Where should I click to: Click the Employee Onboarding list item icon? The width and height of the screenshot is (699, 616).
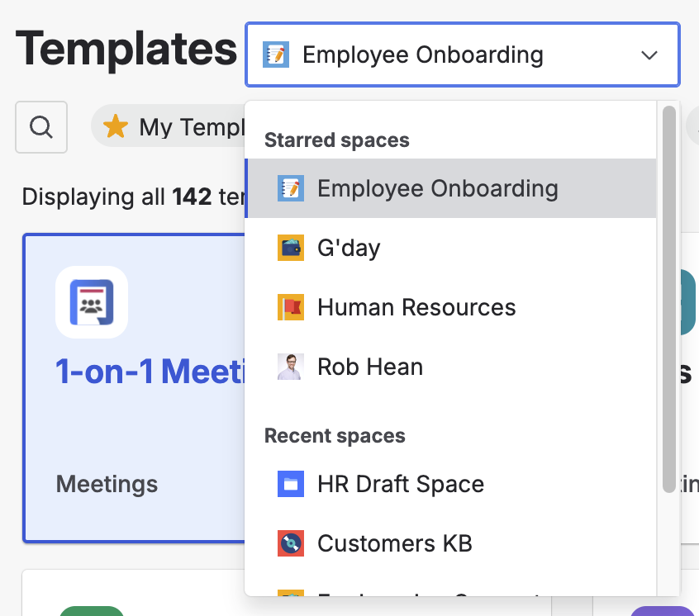pos(291,188)
